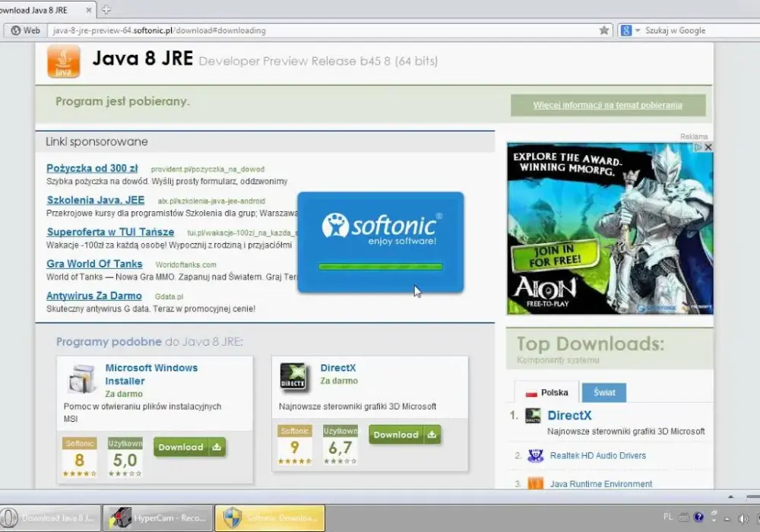Click Softonic rating 8 for Windows Installer
760x532 pixels.
[80, 458]
